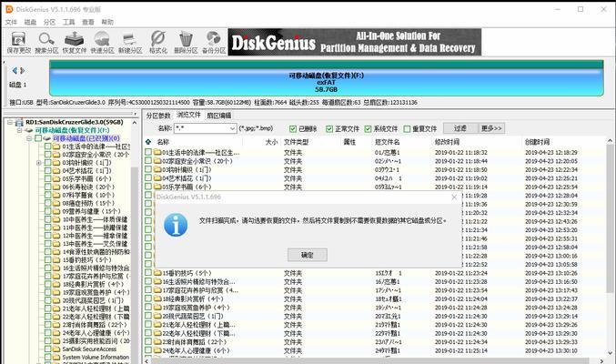
Task: Switch to the 分区参数 tab
Action: (x=158, y=116)
